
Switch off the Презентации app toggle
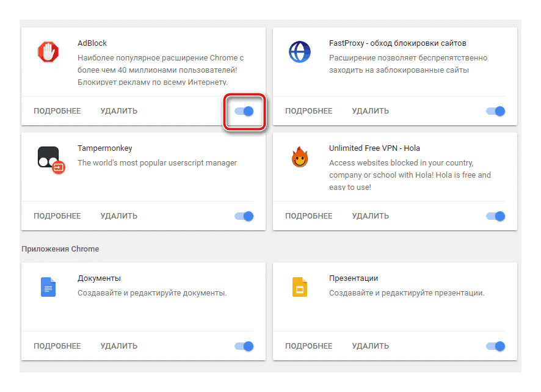[496, 346]
